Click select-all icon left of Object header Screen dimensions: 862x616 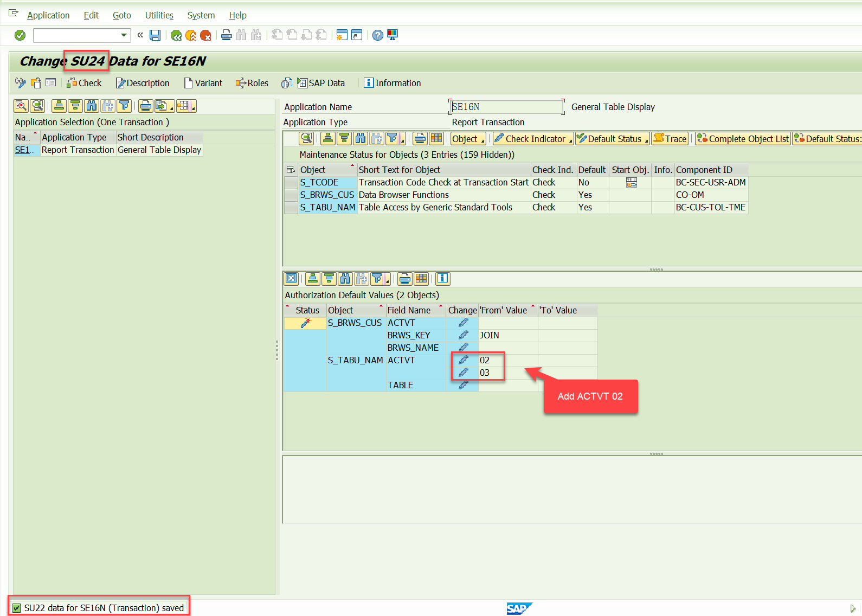[x=291, y=170]
